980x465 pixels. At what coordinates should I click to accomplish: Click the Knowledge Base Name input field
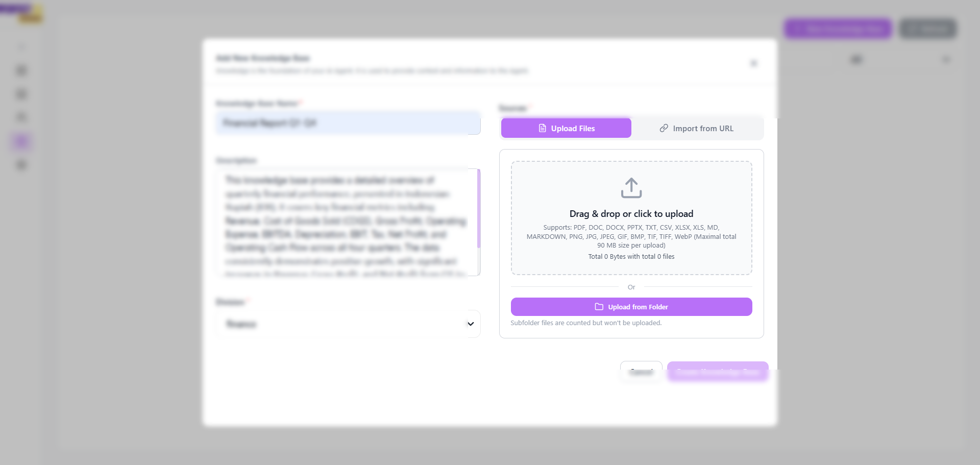pos(348,123)
